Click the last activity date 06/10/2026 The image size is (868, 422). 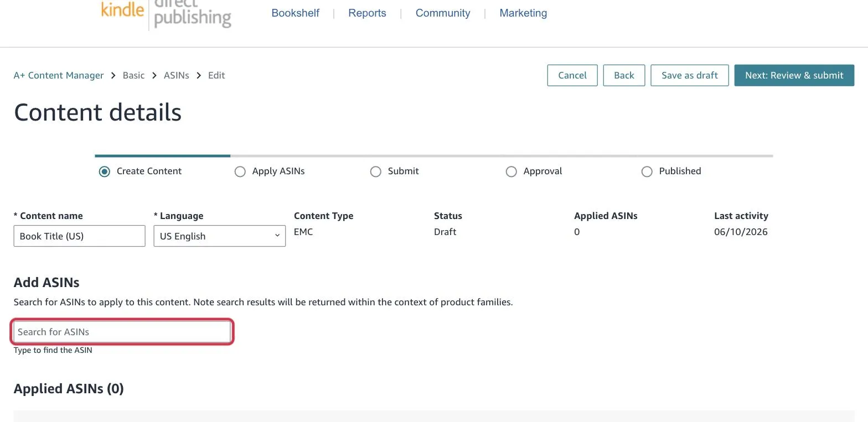(741, 232)
